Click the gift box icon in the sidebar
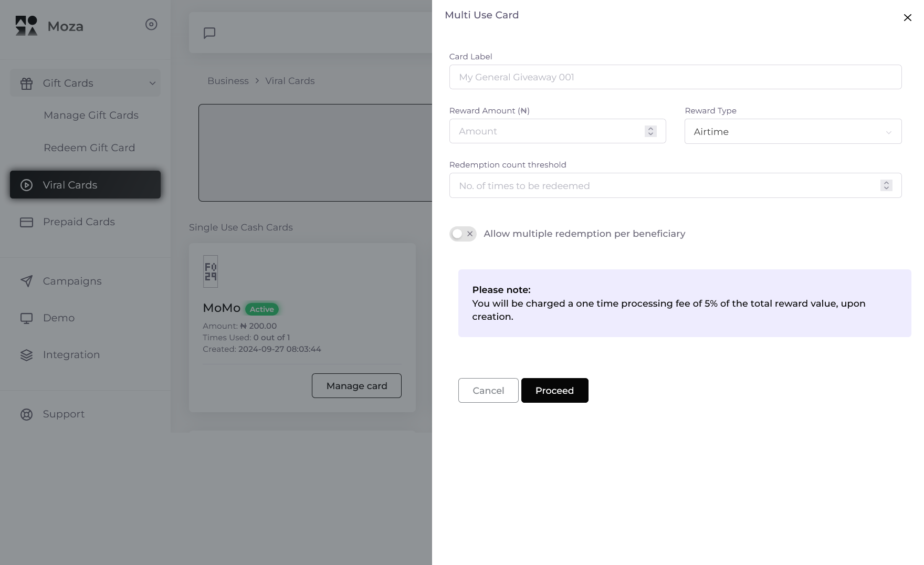 (26, 83)
